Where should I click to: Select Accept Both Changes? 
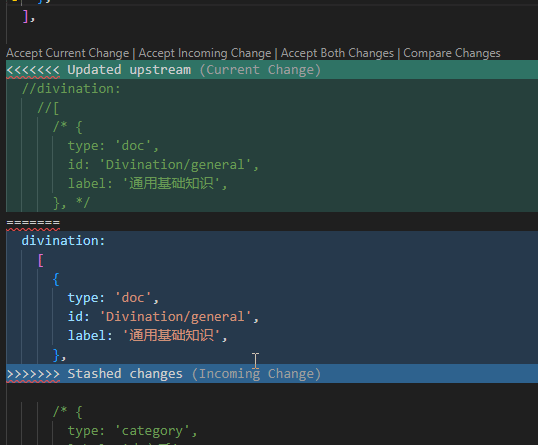[x=337, y=53]
